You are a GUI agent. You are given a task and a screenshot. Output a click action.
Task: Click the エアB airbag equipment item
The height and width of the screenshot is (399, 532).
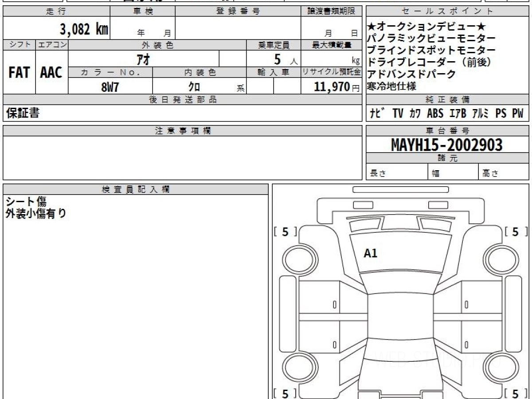tap(458, 113)
